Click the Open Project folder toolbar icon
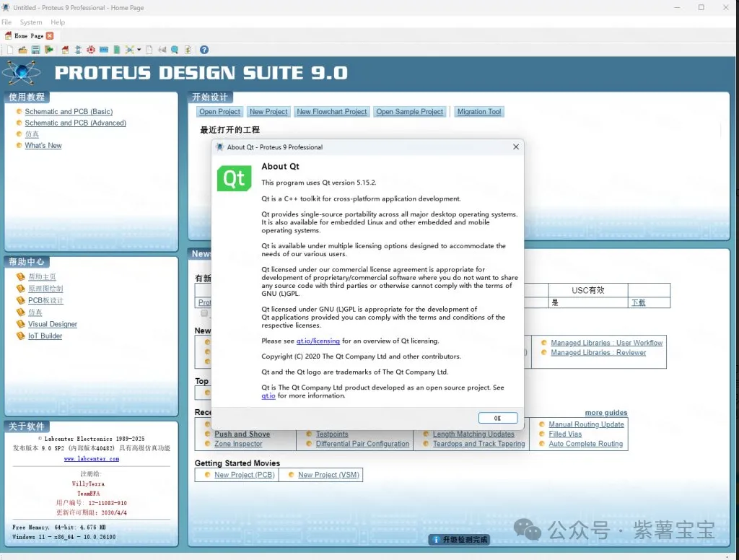Viewport: 739px width, 560px height. tap(23, 50)
